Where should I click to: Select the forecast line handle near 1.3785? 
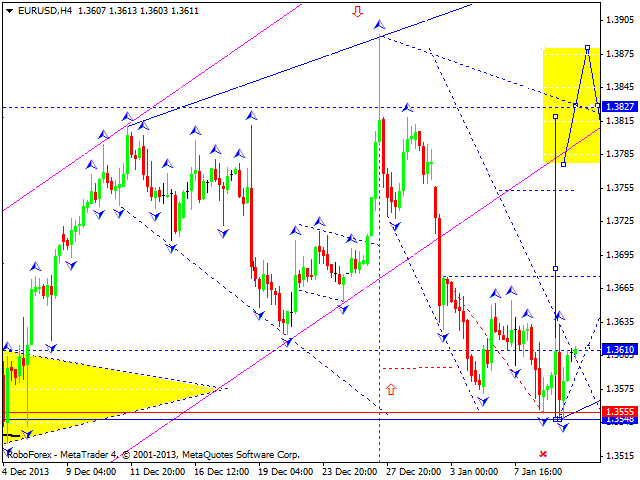[x=563, y=164]
